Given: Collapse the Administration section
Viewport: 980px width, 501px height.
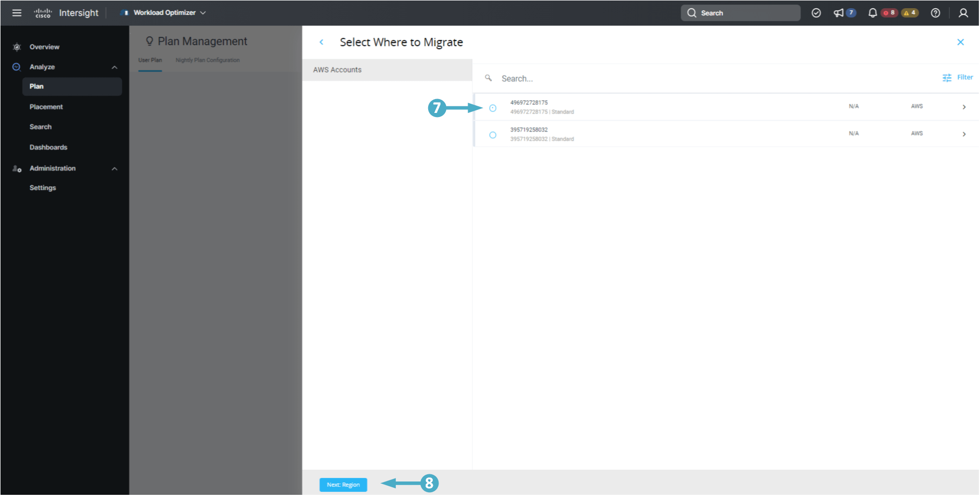Looking at the screenshot, I should click(x=114, y=168).
